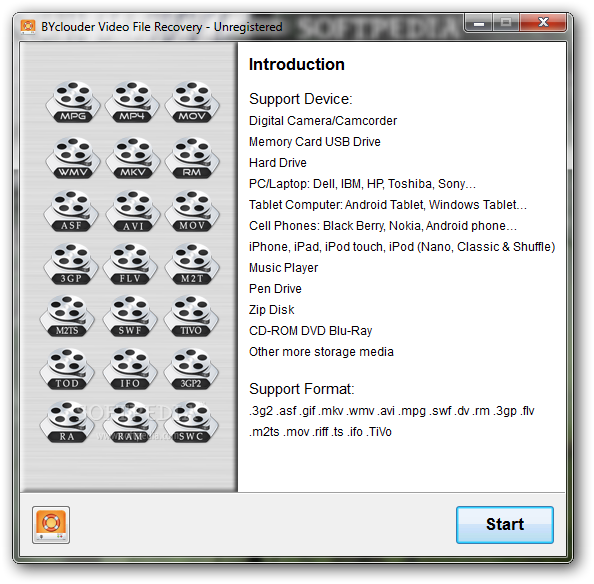Click the SWC film reel icon
Viewport: 594px width, 584px height.
(191, 422)
